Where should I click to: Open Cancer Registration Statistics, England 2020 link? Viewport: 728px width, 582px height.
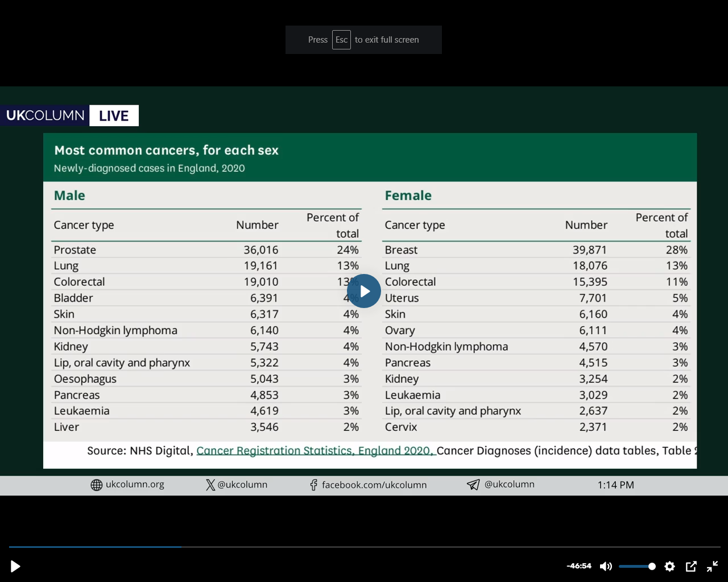click(316, 451)
